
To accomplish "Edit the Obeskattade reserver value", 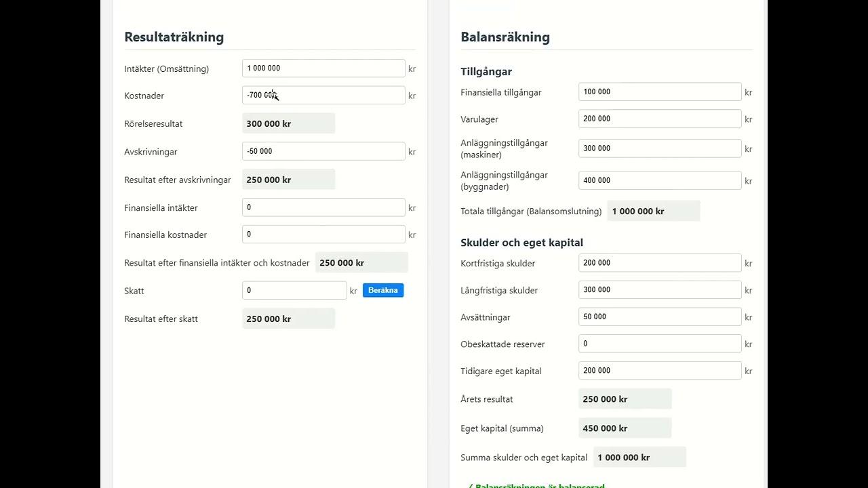I will (660, 344).
